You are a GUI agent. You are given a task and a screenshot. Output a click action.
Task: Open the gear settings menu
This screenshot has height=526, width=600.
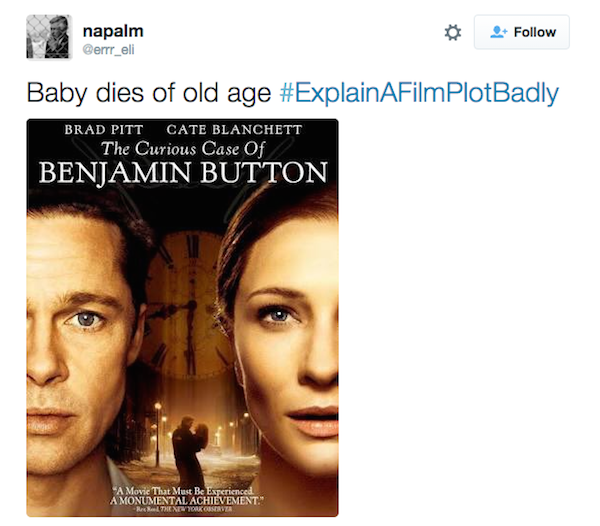453,33
